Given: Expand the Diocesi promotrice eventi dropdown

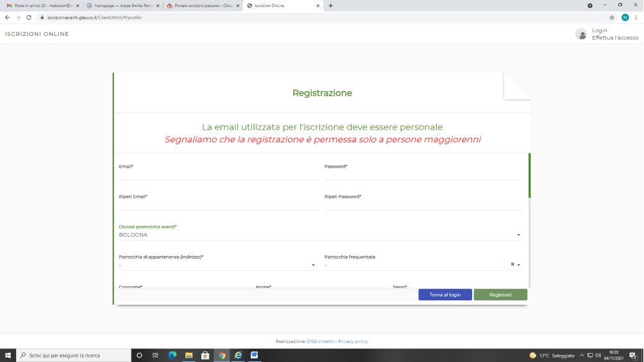Looking at the screenshot, I should click(x=518, y=235).
